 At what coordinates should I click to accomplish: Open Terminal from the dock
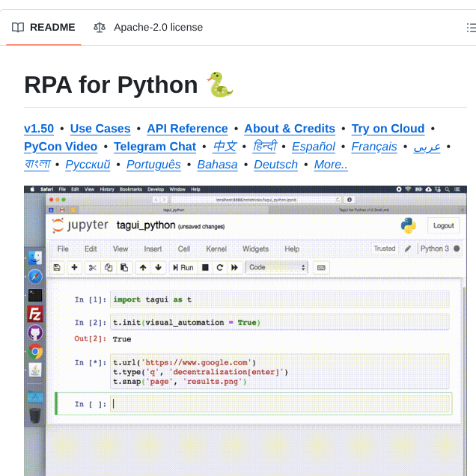tap(35, 295)
